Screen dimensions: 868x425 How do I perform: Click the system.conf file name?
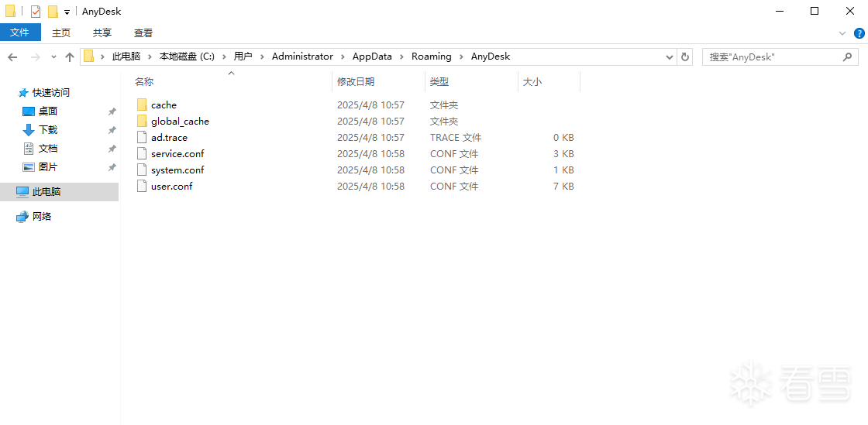177,170
